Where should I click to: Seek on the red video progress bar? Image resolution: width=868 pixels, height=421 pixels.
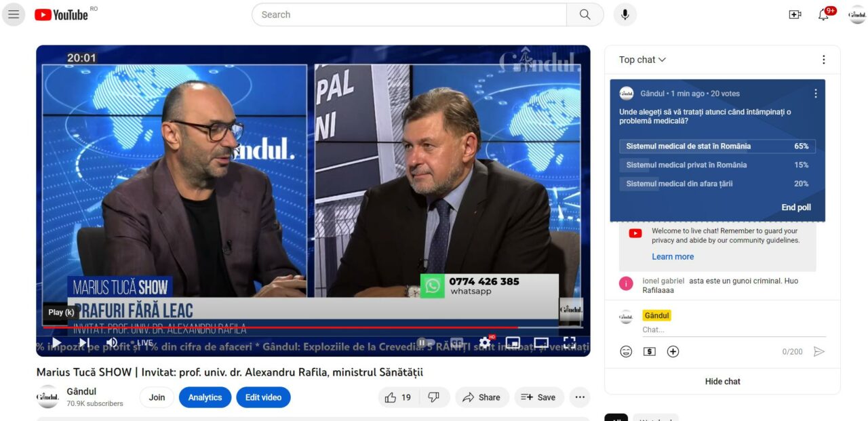[313, 327]
